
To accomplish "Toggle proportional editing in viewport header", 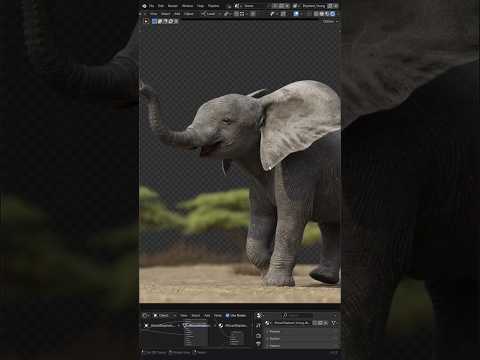I will coord(253,14).
